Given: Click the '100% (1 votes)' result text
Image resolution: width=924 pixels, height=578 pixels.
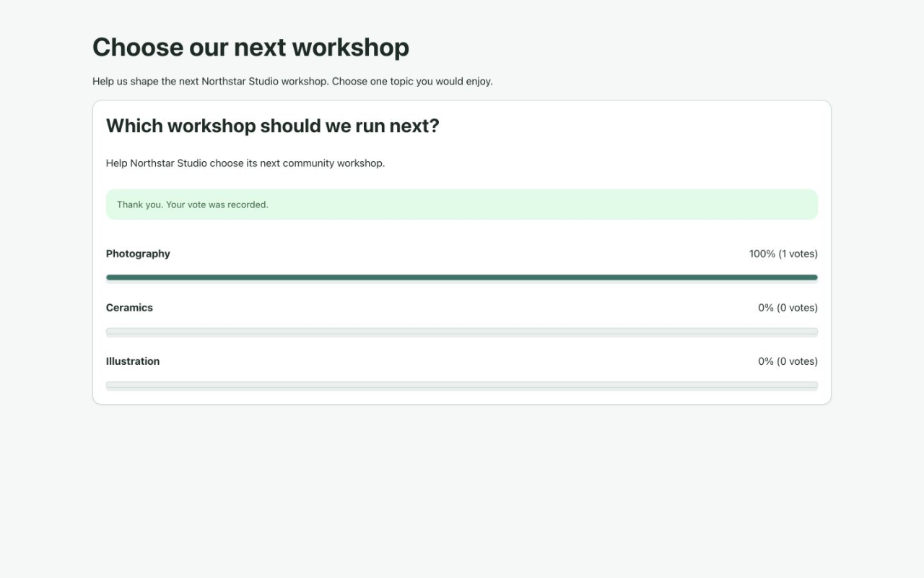Looking at the screenshot, I should (x=783, y=254).
